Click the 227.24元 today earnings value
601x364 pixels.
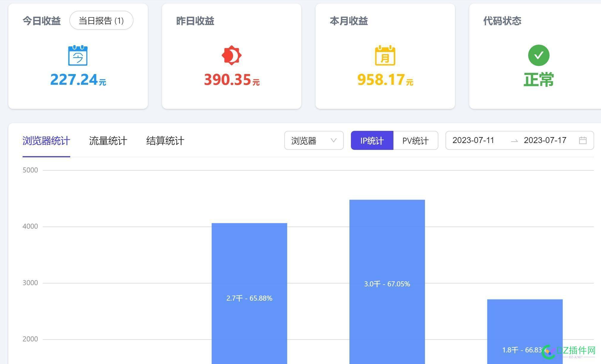point(78,80)
